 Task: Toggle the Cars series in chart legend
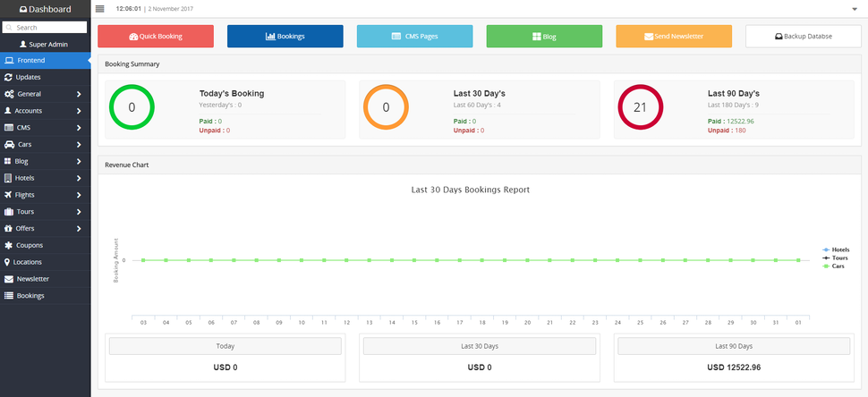[x=834, y=266]
